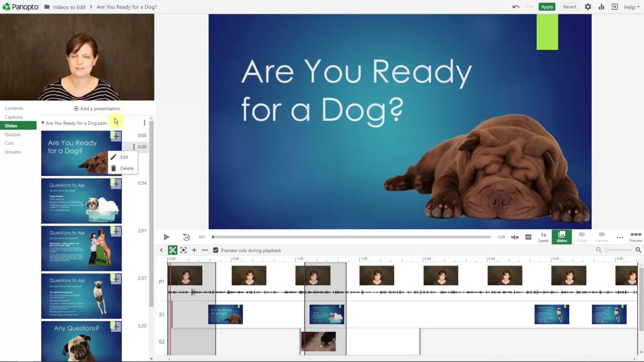Viewport: 644px width, 362px height.
Task: Open the Cuts tab
Action: [9, 143]
